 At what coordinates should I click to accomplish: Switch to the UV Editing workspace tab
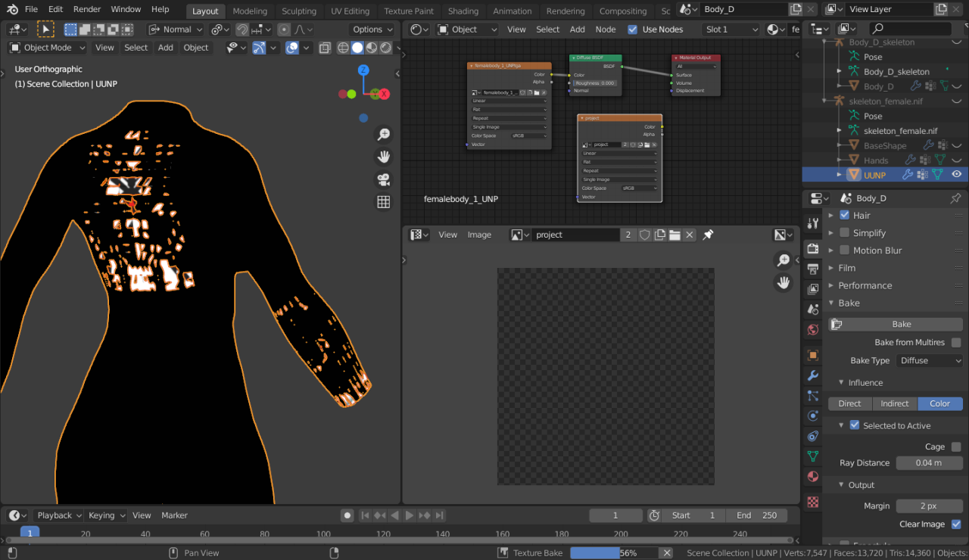click(351, 11)
